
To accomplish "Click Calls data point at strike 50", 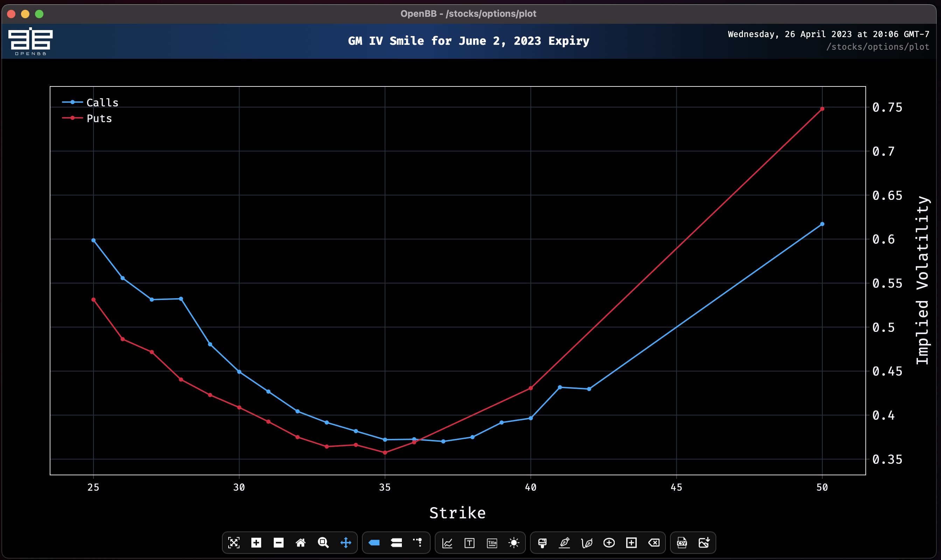I will click(x=822, y=224).
